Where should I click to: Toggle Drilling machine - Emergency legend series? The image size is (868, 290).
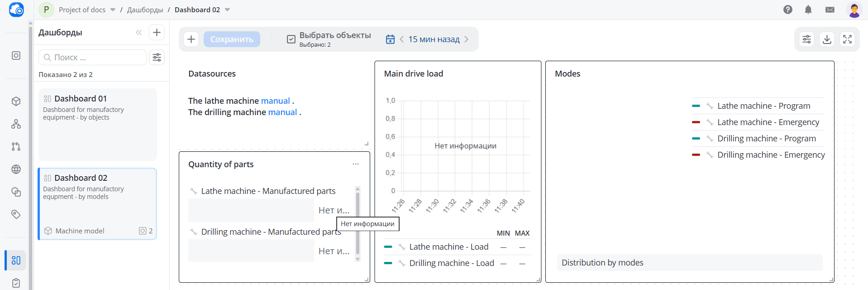point(771,155)
